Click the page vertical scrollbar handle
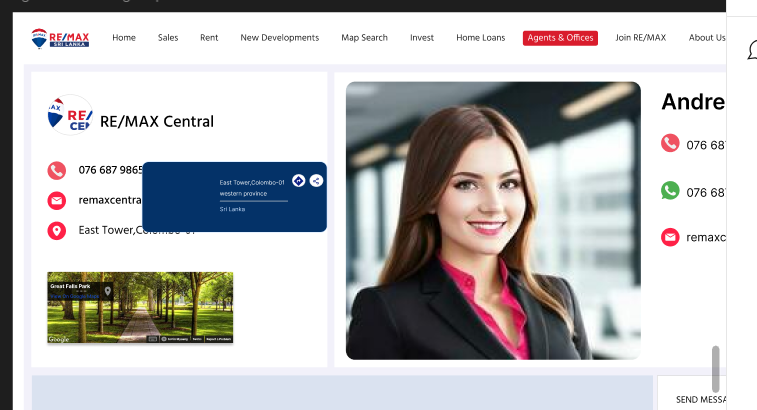The height and width of the screenshot is (410, 757). tap(715, 369)
